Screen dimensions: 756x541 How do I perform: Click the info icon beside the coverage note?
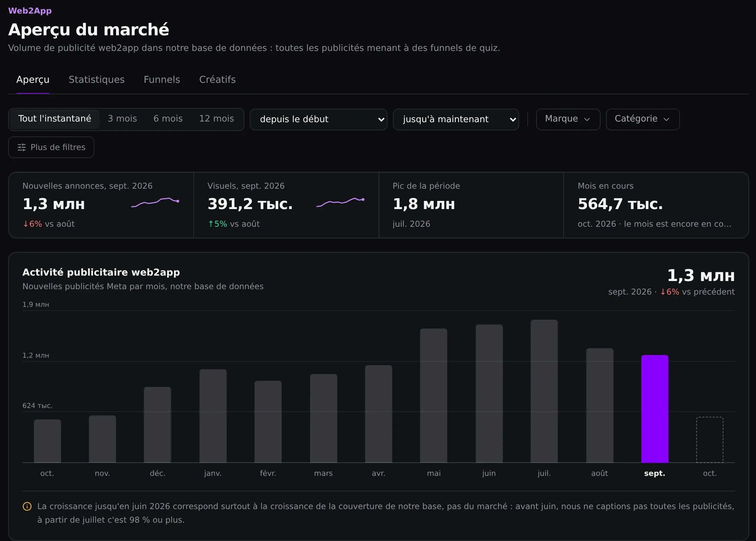(27, 506)
